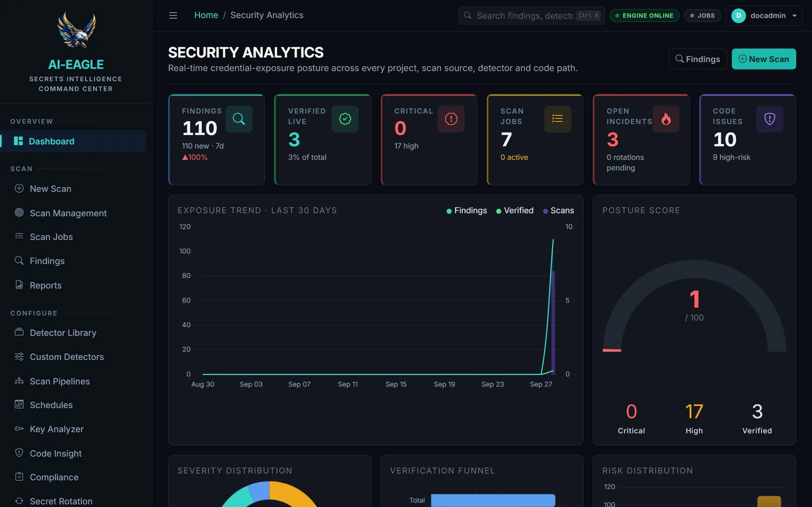Click the list icon in Scan Jobs card
This screenshot has width=812, height=507.
557,119
